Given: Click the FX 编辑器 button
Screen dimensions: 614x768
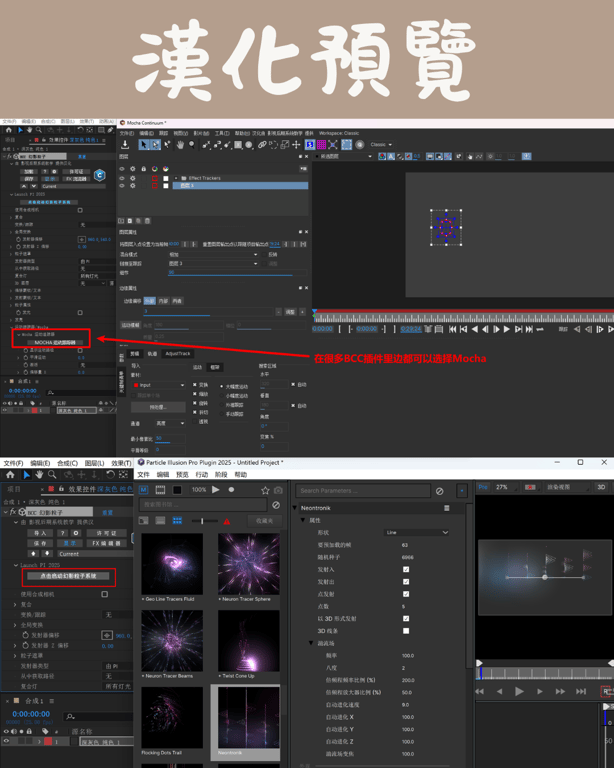Looking at the screenshot, I should point(106,543).
